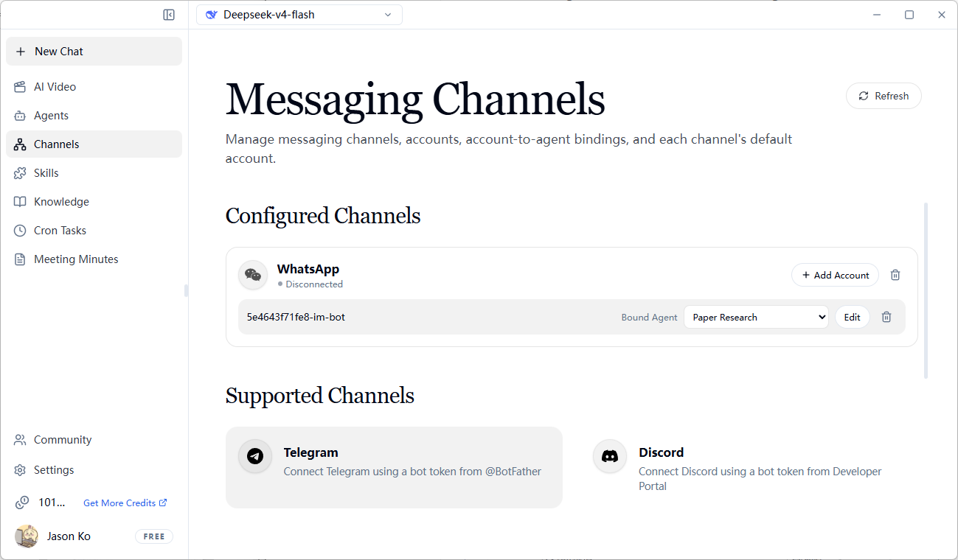Refresh the messaging channels list
Viewport: 958px width, 560px height.
(x=884, y=96)
